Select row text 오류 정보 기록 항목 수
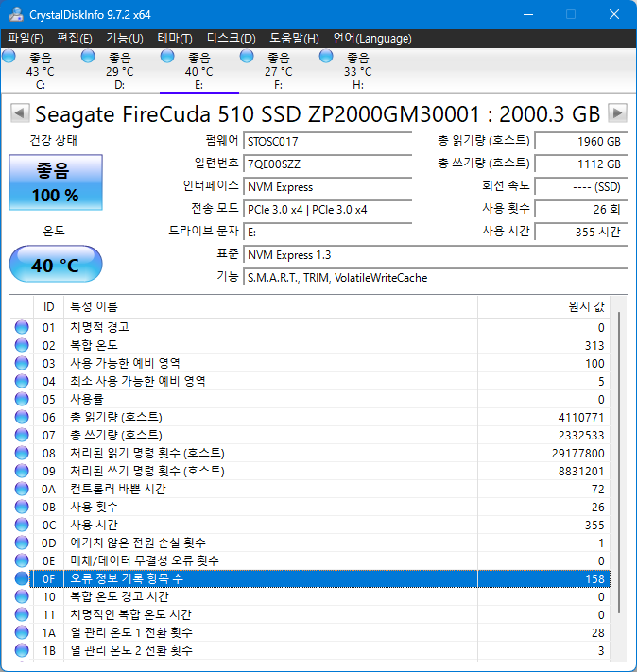The width and height of the screenshot is (637, 672). (x=127, y=578)
